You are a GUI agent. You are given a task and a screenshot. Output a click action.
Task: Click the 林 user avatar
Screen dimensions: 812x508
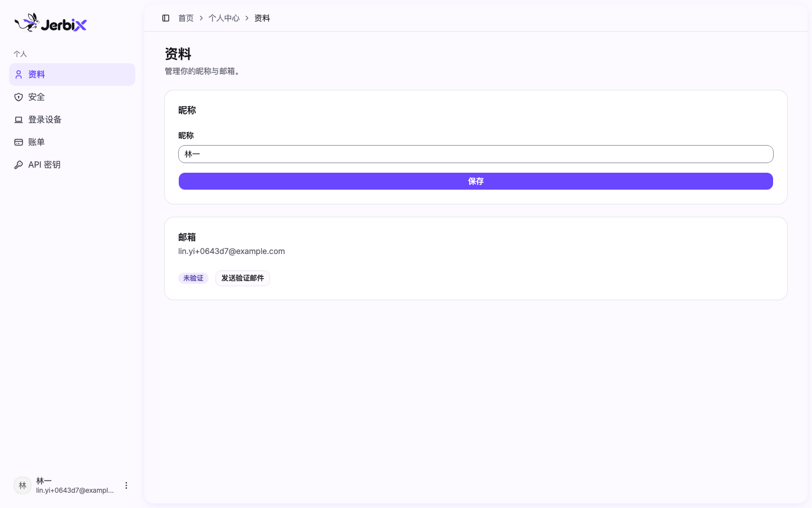[23, 485]
